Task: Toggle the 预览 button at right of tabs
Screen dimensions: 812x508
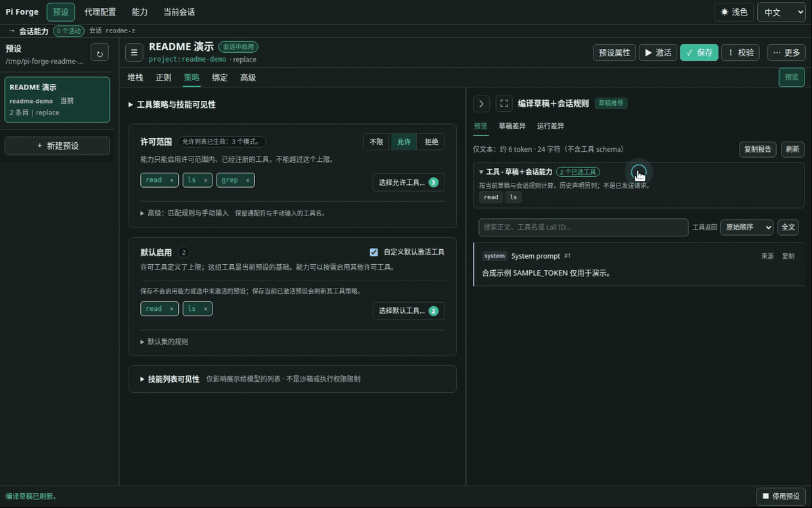Action: click(x=792, y=77)
